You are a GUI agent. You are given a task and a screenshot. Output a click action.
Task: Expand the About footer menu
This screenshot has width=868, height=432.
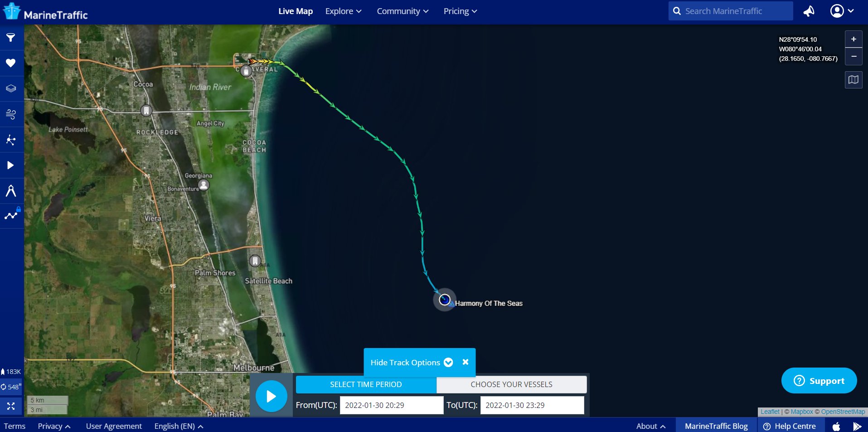pyautogui.click(x=650, y=426)
